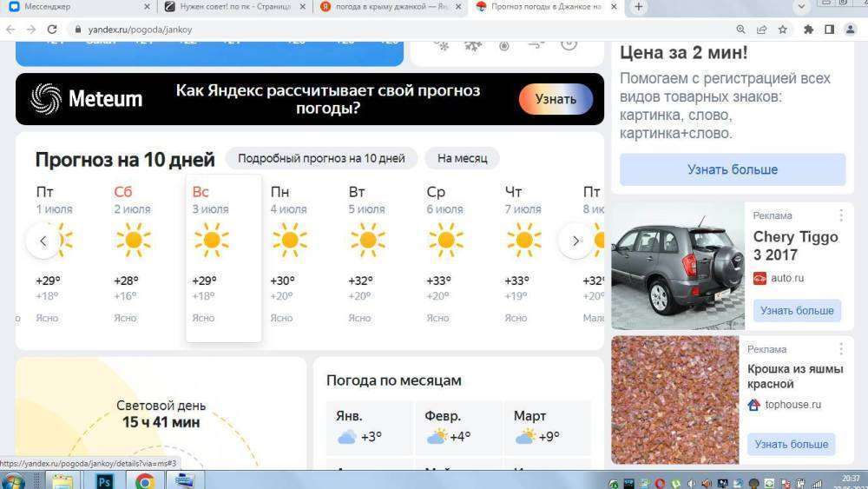The height and width of the screenshot is (489, 868).
Task: Open the zoom magnifier icon in address bar
Action: 740,30
